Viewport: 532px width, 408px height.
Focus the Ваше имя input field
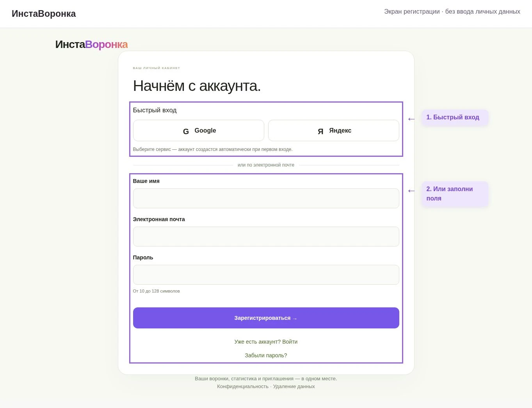pyautogui.click(x=266, y=198)
